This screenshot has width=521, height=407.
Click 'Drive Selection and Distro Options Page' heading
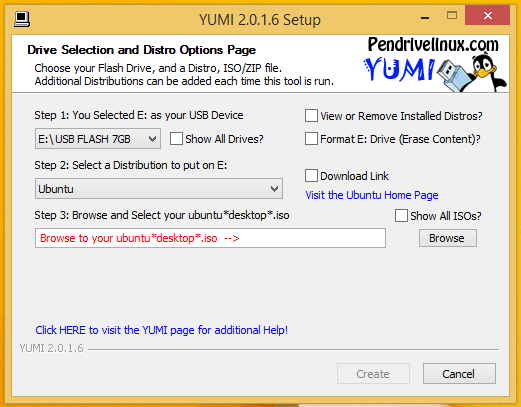pos(142,50)
